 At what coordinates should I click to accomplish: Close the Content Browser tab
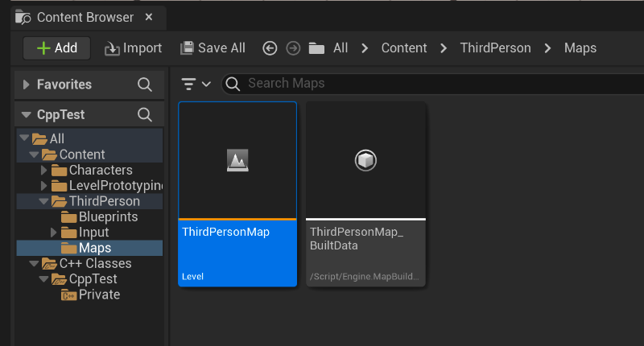click(149, 17)
